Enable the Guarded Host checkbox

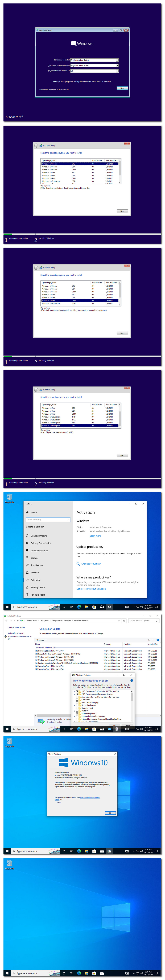click(x=77, y=708)
